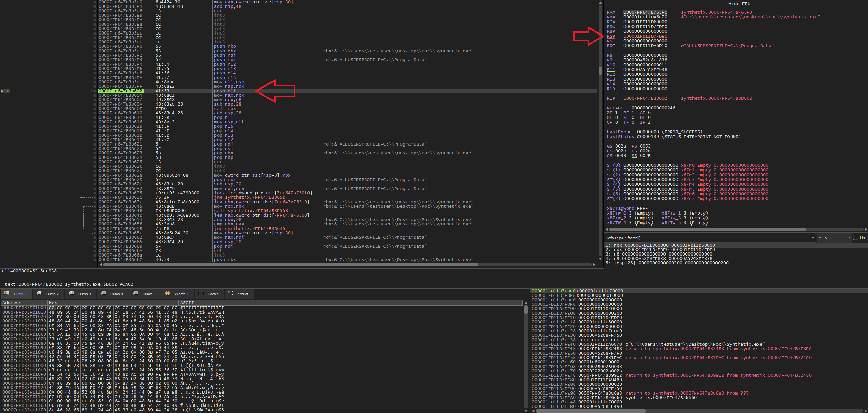Toggle breakpoint bullet at address 00007FF647B3D602

95,91
